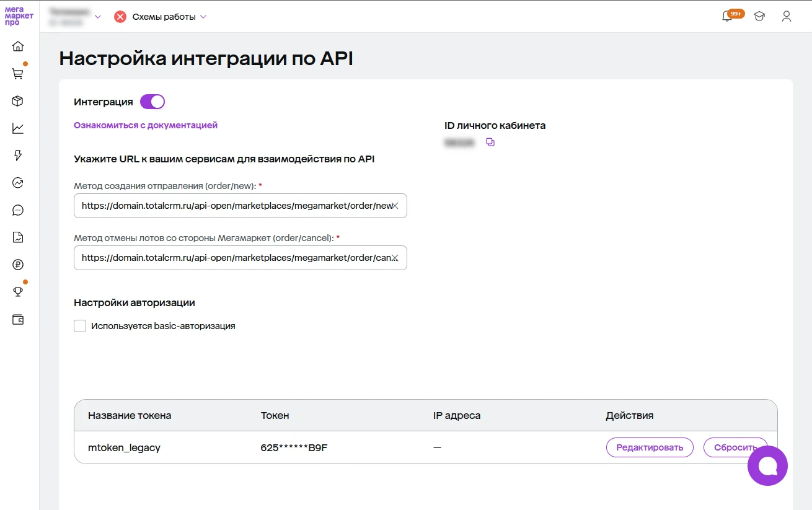Click the lightning bolt sidebar icon
The height and width of the screenshot is (510, 812).
[18, 155]
